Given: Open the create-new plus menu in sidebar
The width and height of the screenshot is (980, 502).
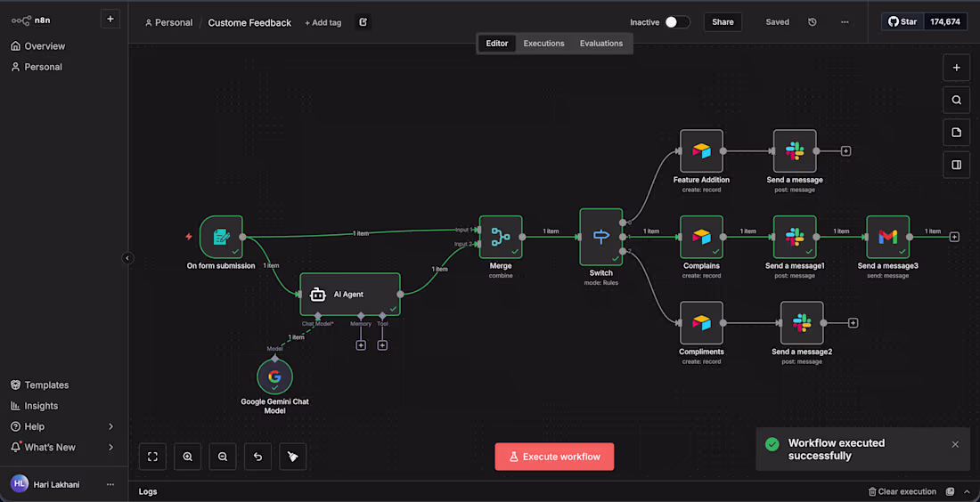Looking at the screenshot, I should tap(110, 20).
